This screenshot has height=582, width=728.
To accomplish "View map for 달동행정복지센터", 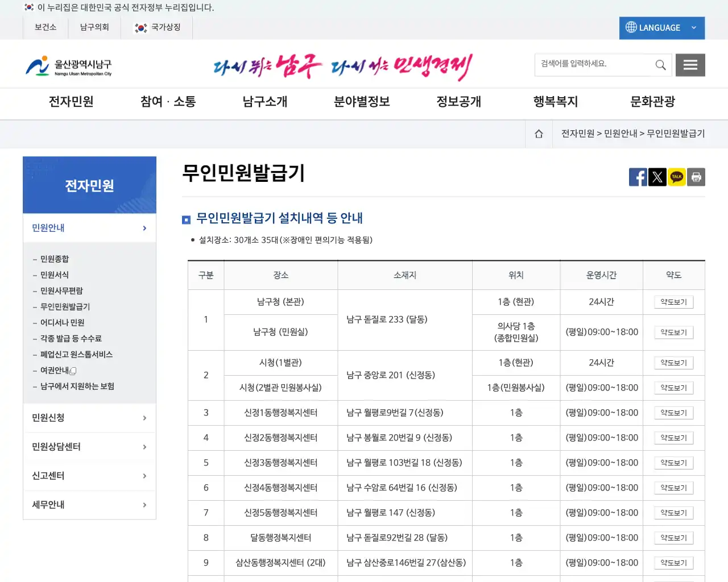I will click(674, 538).
